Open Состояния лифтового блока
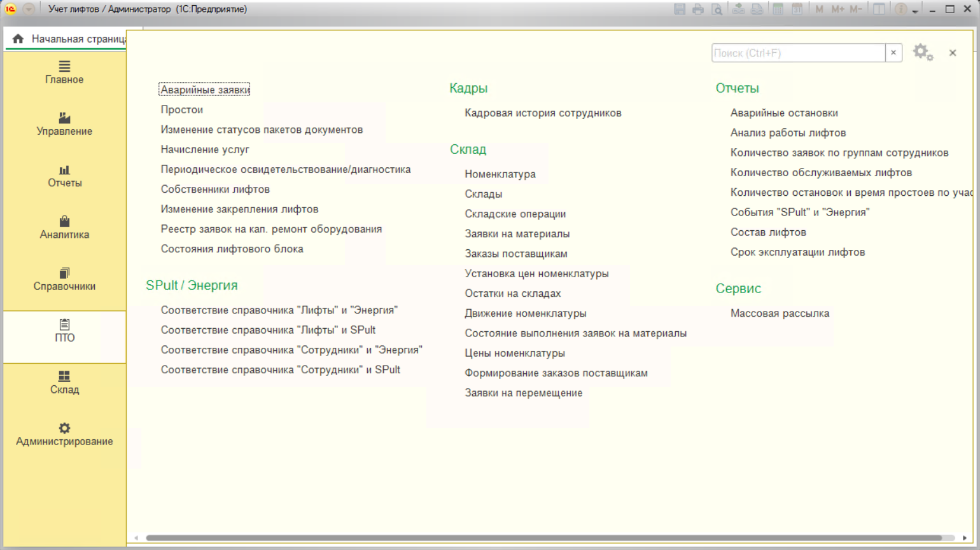The height and width of the screenshot is (550, 980). pyautogui.click(x=232, y=249)
